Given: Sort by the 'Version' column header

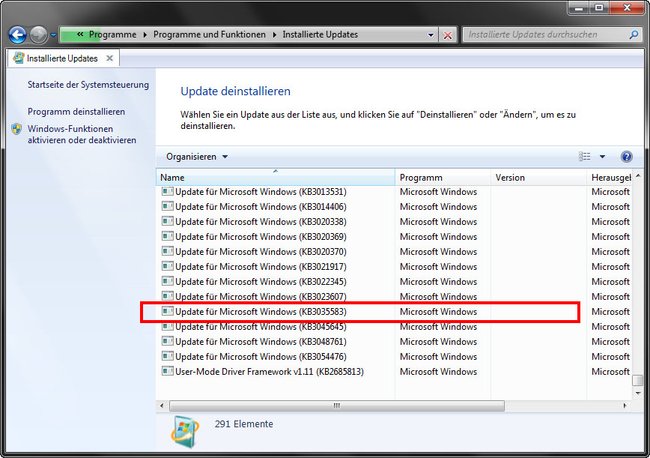Looking at the screenshot, I should click(538, 177).
